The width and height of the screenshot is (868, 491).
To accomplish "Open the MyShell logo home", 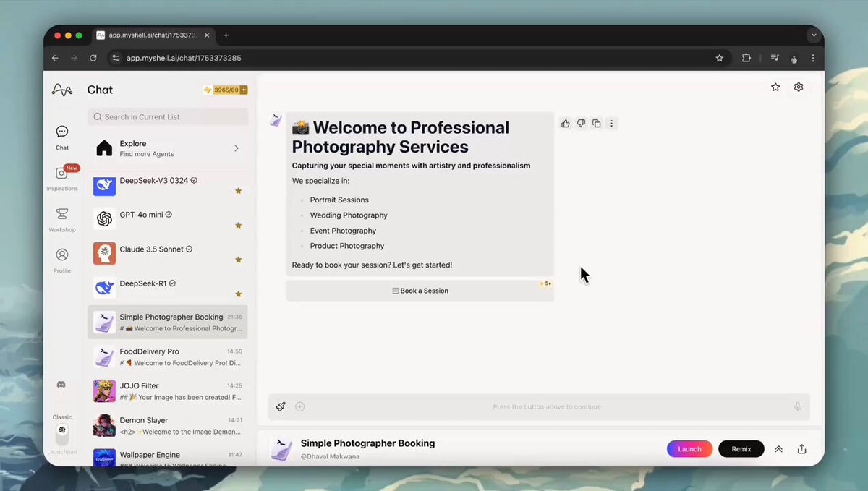I will point(62,90).
